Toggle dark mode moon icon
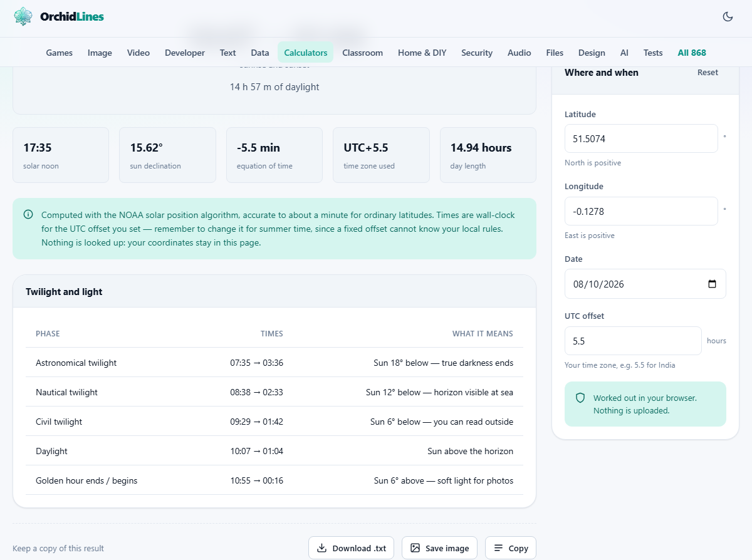 pyautogui.click(x=728, y=17)
